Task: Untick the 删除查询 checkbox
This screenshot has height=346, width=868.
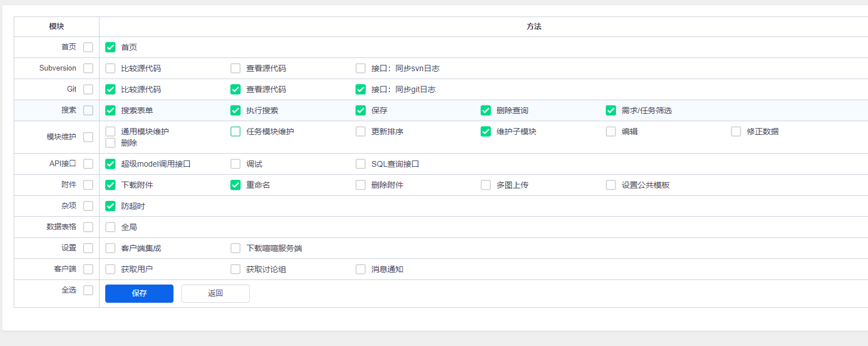Action: click(486, 110)
